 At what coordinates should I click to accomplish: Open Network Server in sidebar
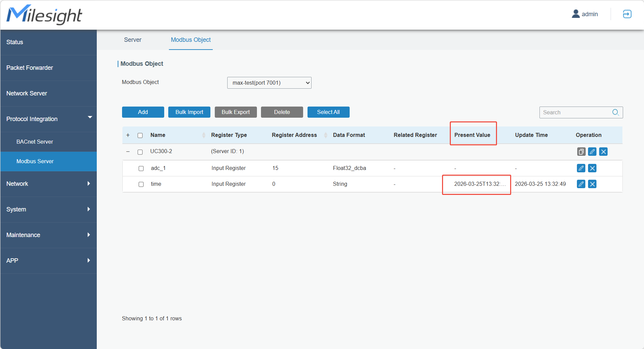49,93
